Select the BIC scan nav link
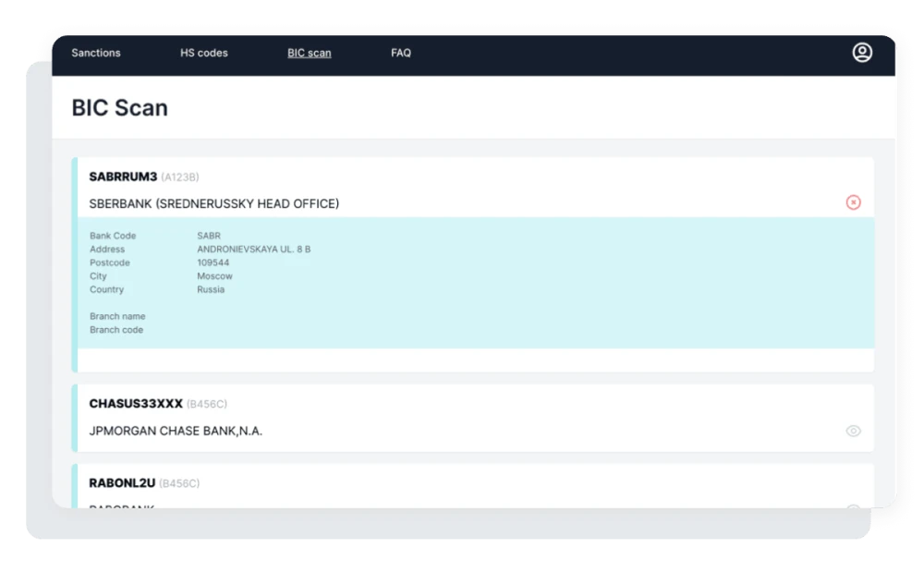Screen dimensions: 924x573 point(309,53)
